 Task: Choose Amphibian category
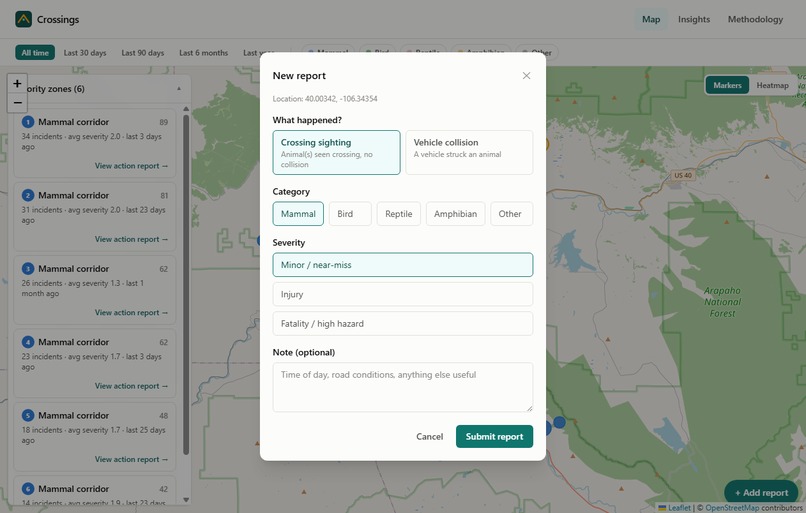[455, 213]
